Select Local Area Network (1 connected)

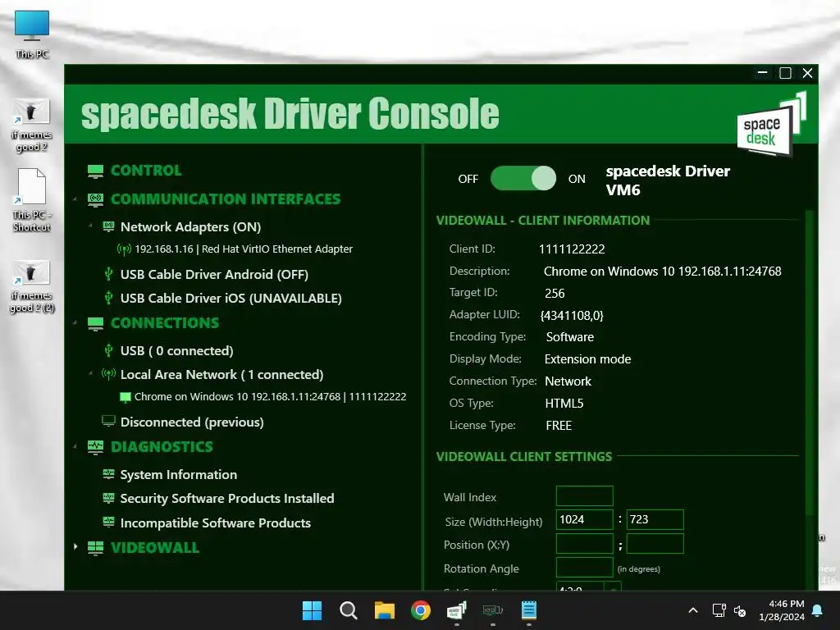tap(221, 374)
